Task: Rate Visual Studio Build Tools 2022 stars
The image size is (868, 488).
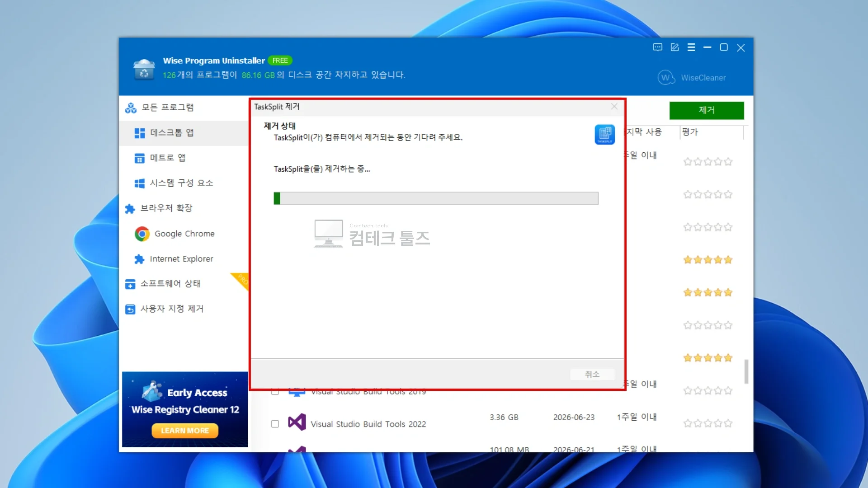Action: tap(708, 423)
